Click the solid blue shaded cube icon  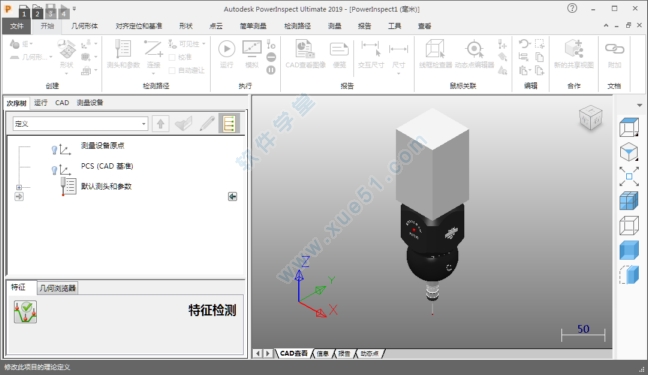[629, 251]
